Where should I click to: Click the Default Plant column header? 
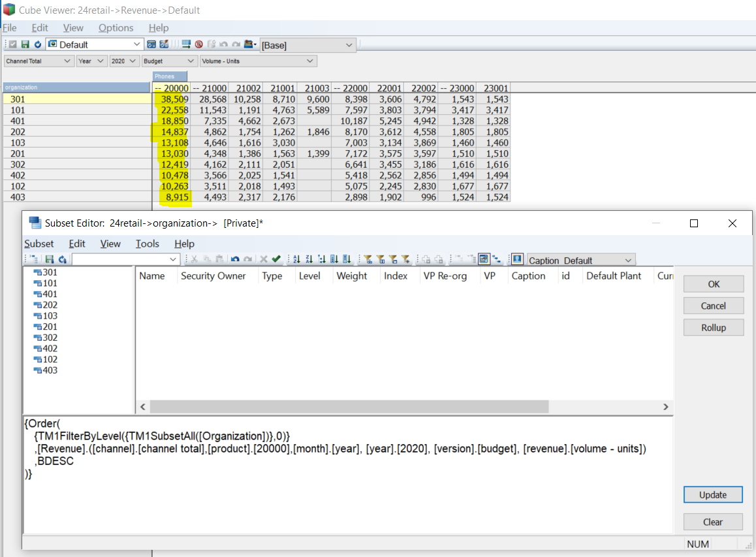614,276
